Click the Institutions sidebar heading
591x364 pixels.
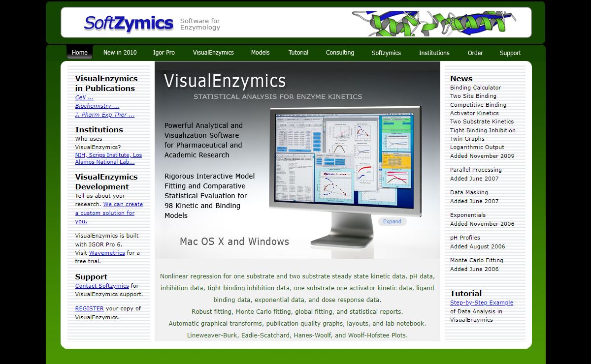99,129
